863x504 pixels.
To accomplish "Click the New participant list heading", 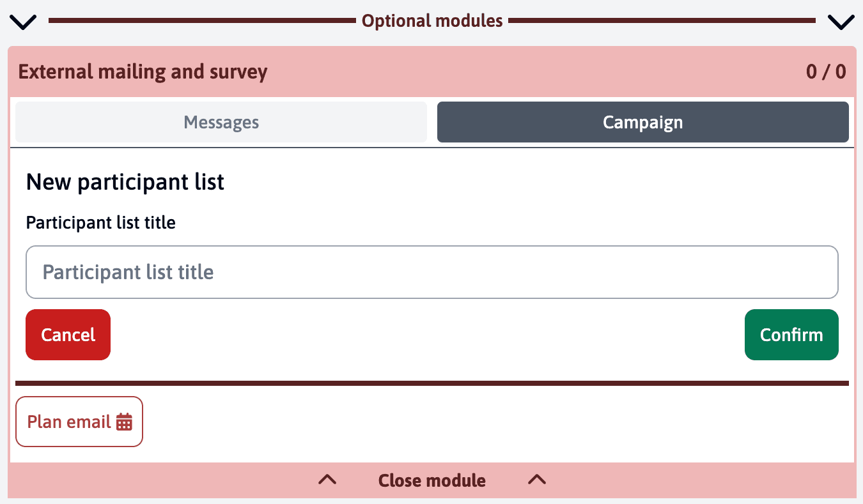I will pyautogui.click(x=125, y=183).
